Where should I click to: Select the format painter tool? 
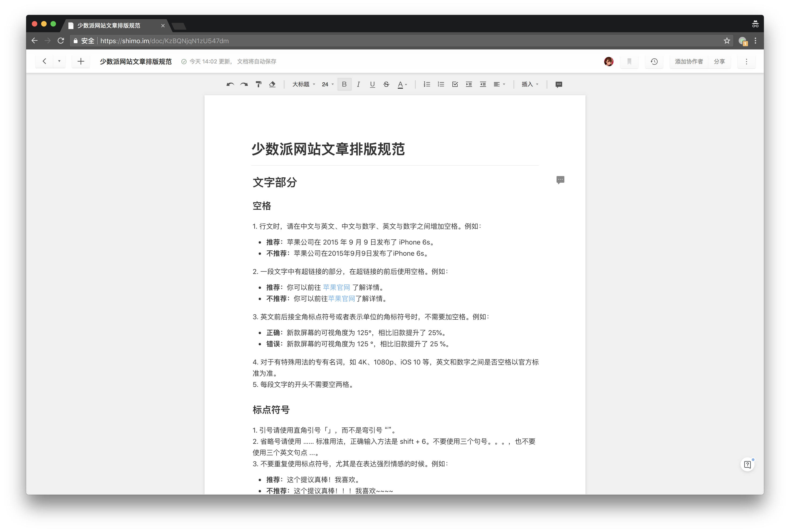258,84
